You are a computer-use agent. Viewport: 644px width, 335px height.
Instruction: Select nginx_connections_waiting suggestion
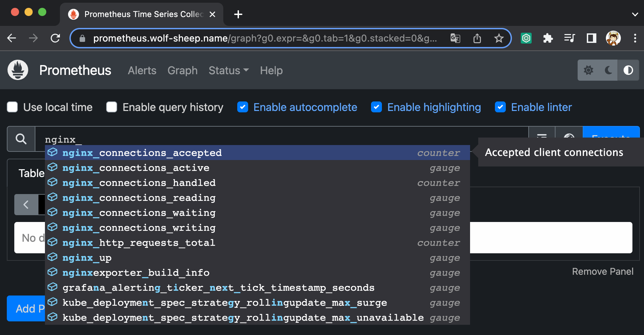click(257, 212)
